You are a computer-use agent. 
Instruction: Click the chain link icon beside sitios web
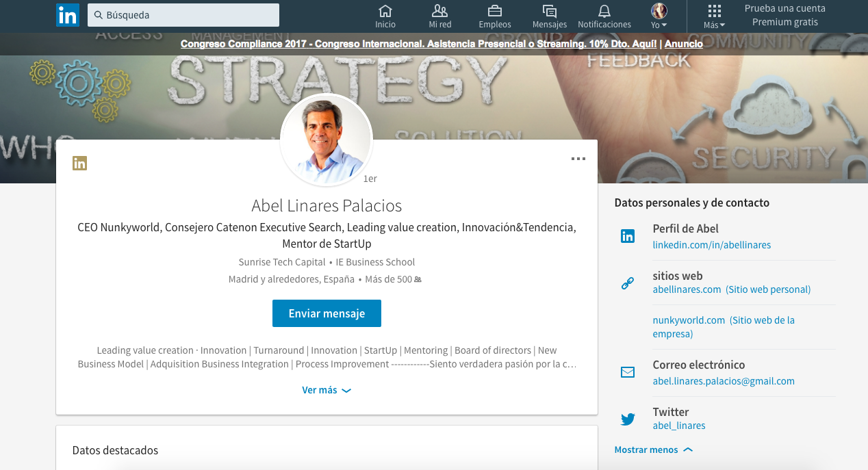point(628,283)
